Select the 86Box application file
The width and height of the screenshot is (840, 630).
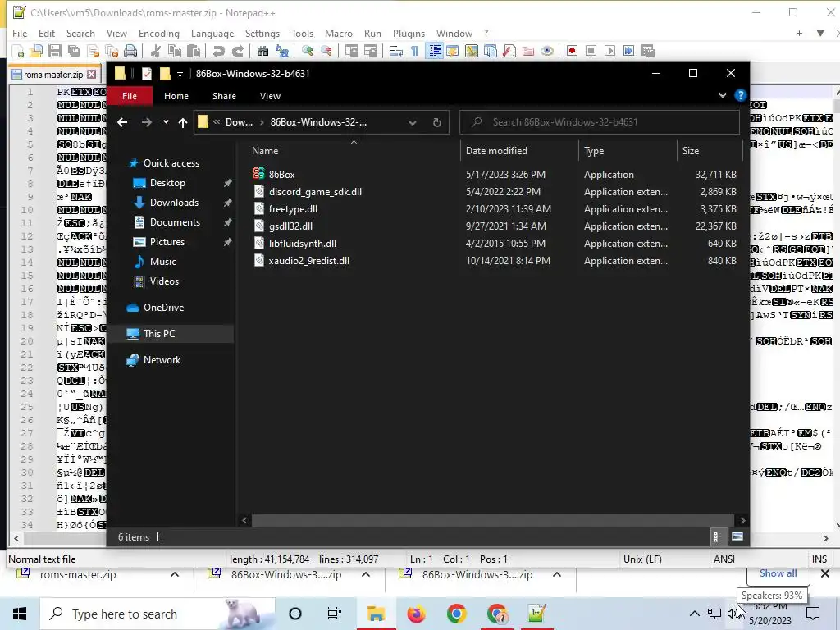tap(281, 175)
